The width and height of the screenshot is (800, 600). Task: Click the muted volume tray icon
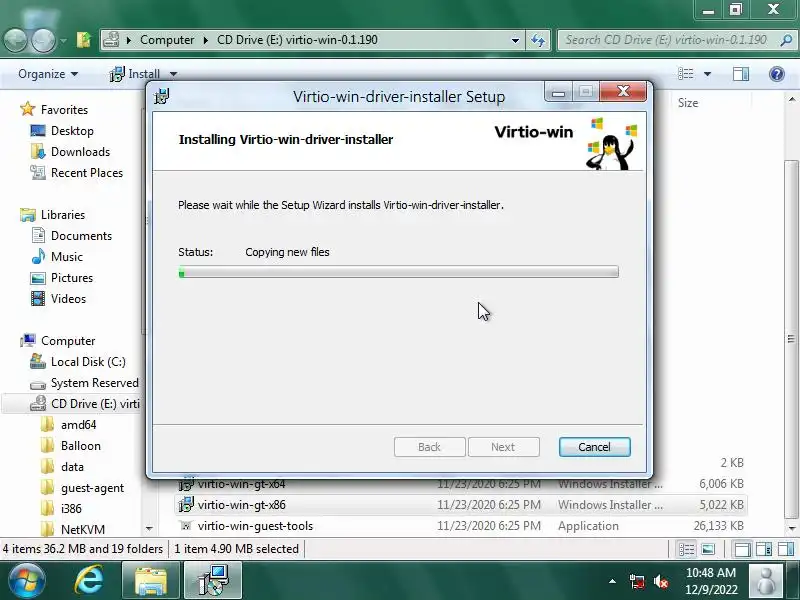pyautogui.click(x=661, y=581)
